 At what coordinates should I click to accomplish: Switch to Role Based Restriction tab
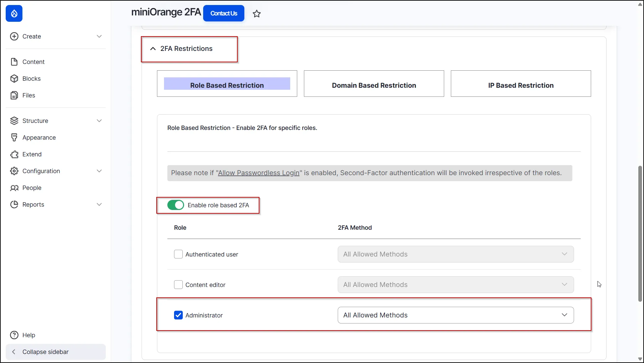pos(227,84)
